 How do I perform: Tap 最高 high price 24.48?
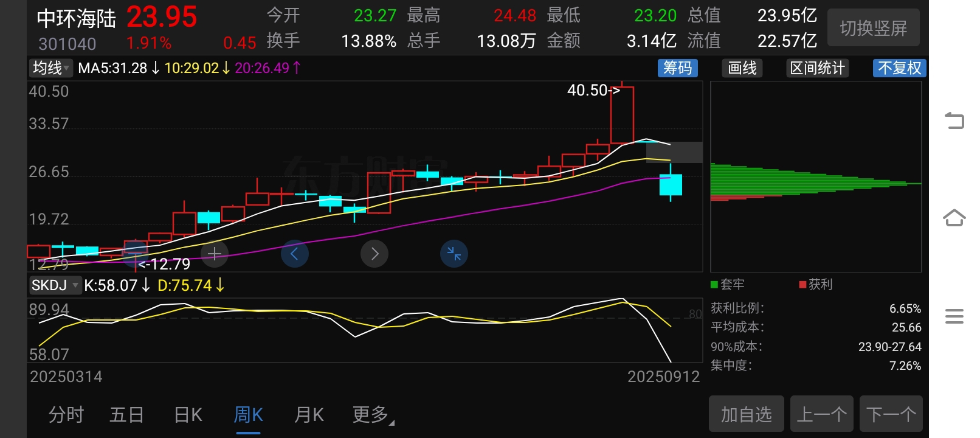pos(515,16)
